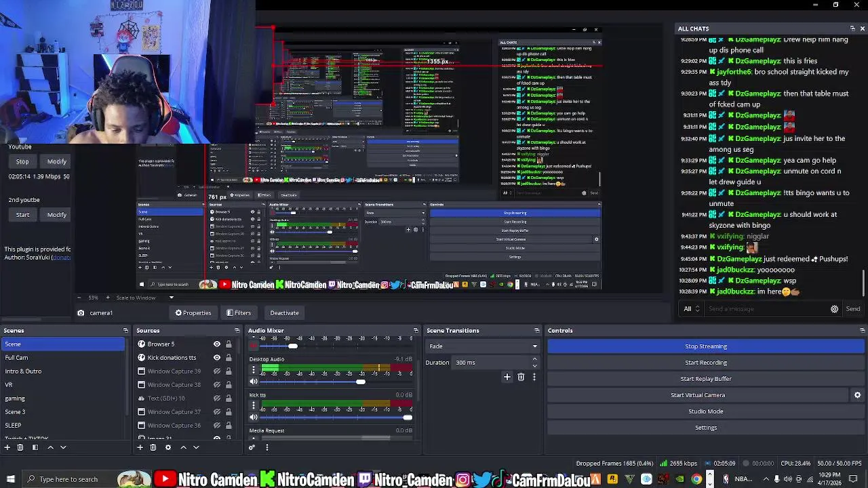Screen dimensions: 868x488
Task: Open Google Chrome from the taskbar
Action: pyautogui.click(x=696, y=479)
